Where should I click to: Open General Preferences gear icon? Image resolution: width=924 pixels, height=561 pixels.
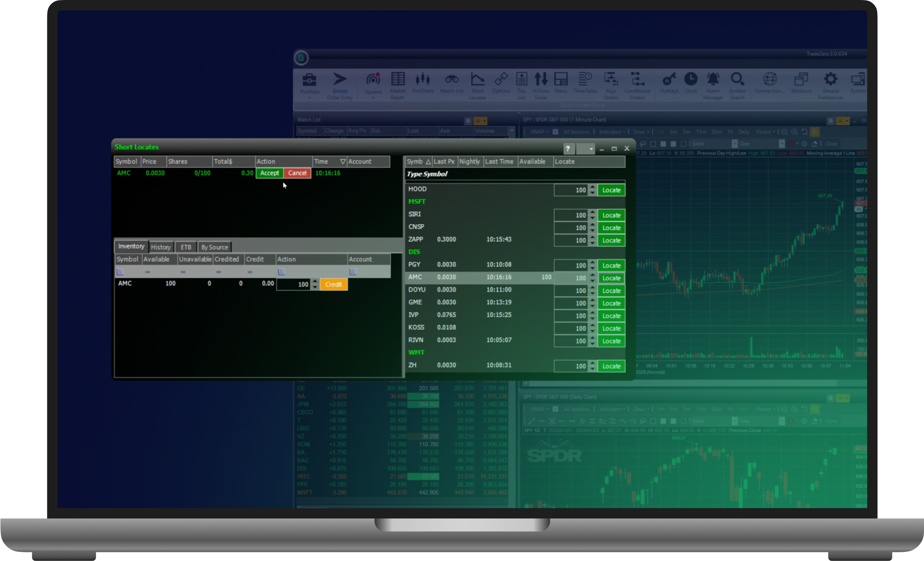(830, 80)
